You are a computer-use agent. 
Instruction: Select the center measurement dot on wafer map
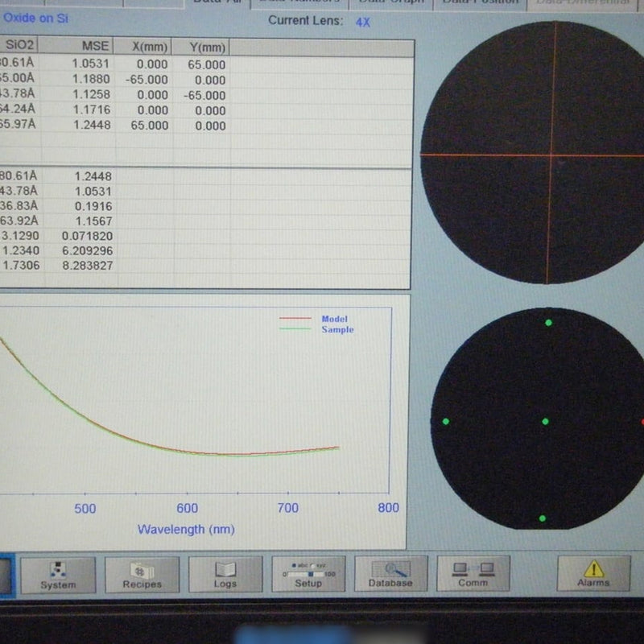pyautogui.click(x=546, y=421)
